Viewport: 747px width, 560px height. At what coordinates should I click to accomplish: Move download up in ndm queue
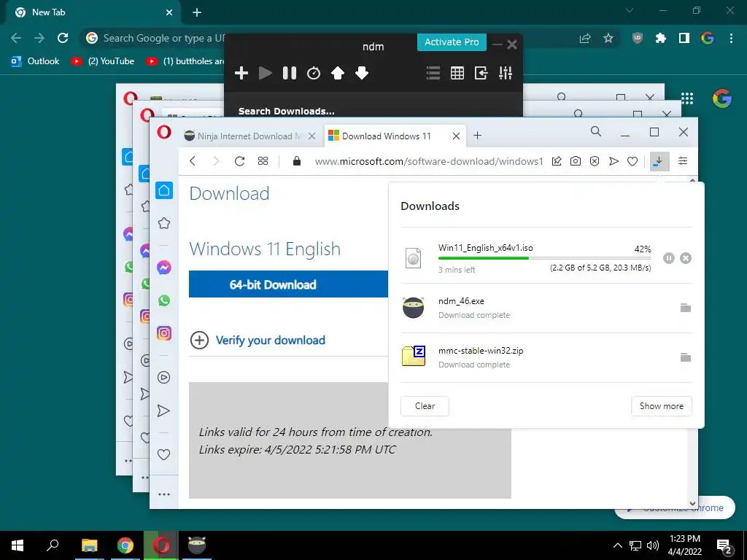(x=337, y=73)
